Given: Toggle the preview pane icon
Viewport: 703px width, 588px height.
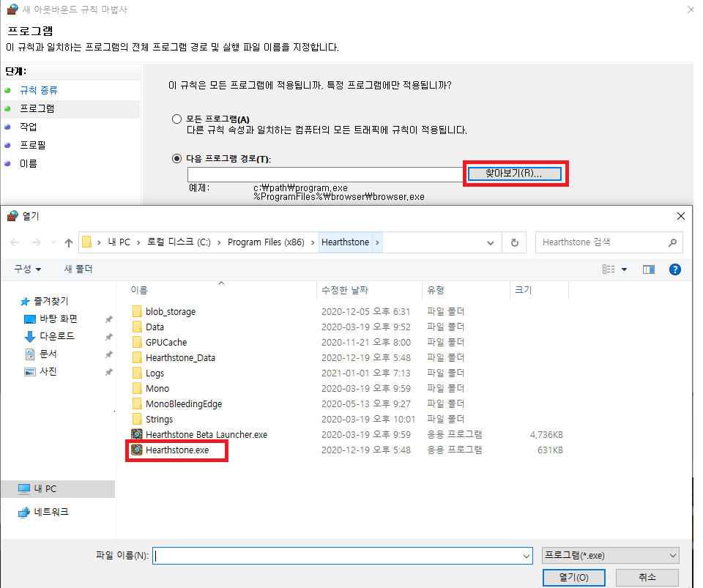Looking at the screenshot, I should [648, 269].
